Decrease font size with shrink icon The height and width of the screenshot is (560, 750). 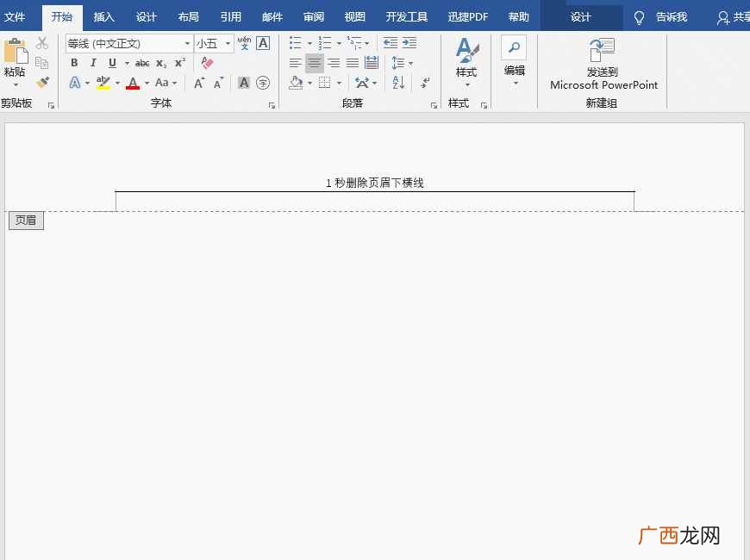218,84
